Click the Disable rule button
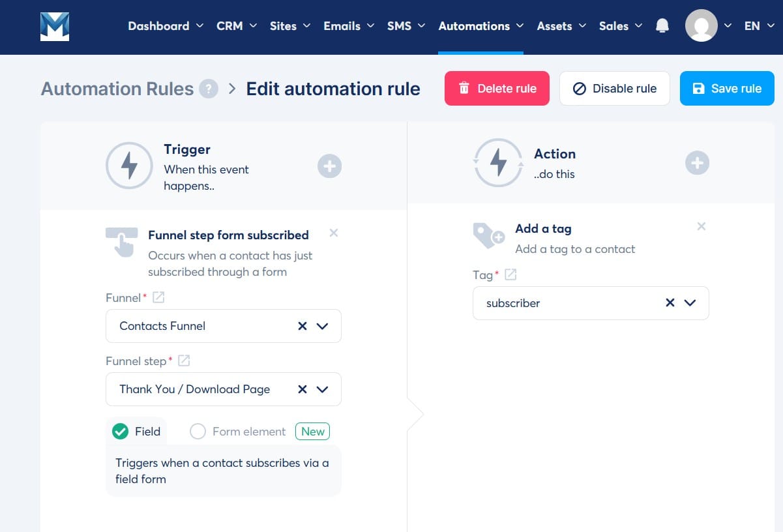The image size is (783, 532). click(614, 89)
